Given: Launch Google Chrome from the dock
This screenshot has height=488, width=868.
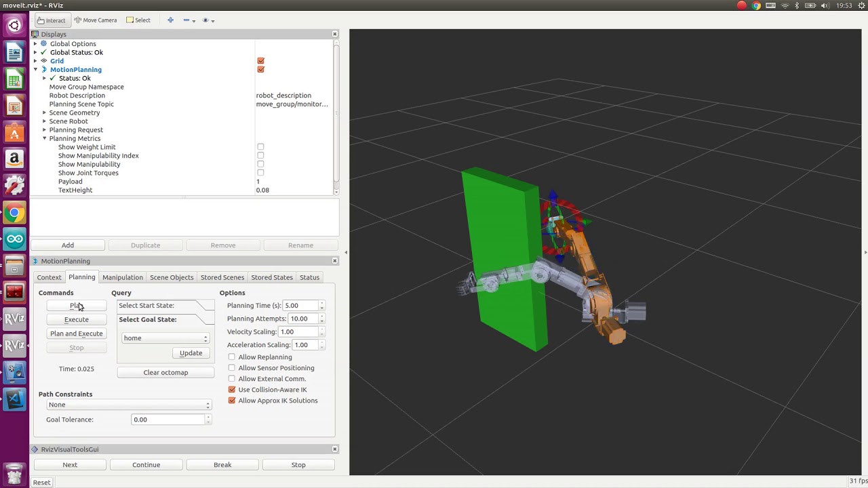Looking at the screenshot, I should [14, 213].
